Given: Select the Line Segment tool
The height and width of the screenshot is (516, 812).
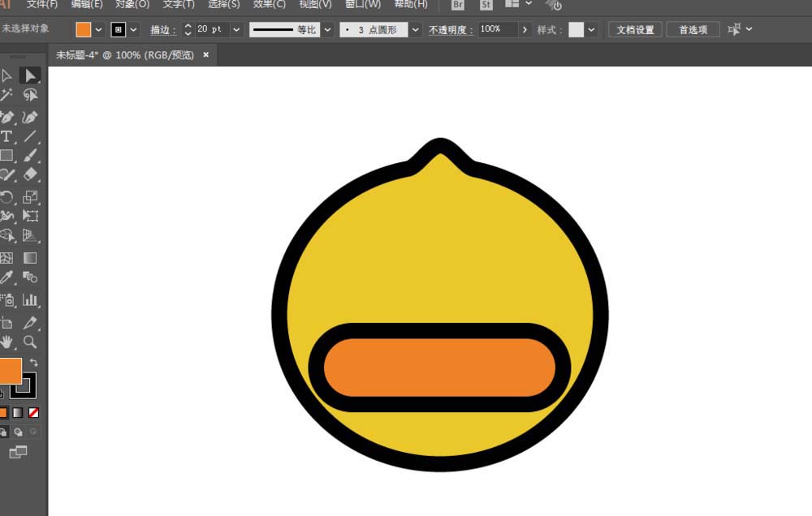Looking at the screenshot, I should (x=30, y=136).
